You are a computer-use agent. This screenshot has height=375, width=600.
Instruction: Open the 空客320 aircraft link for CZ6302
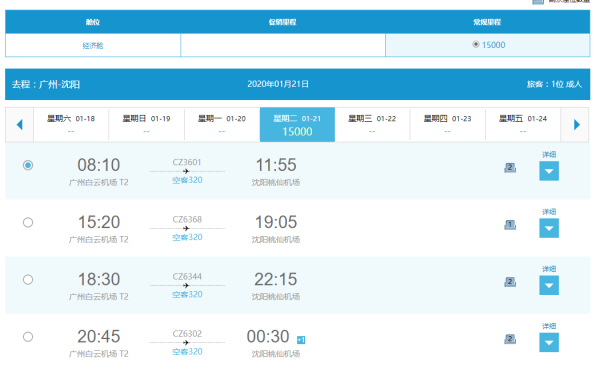[187, 352]
